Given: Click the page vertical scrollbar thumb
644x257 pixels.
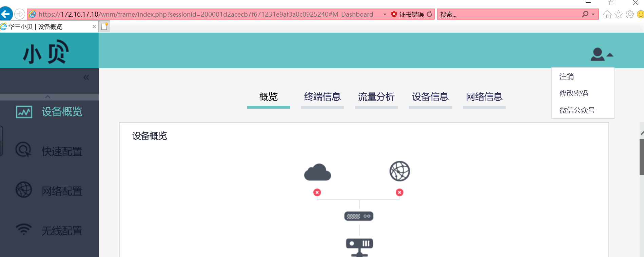Looking at the screenshot, I should coord(642,157).
